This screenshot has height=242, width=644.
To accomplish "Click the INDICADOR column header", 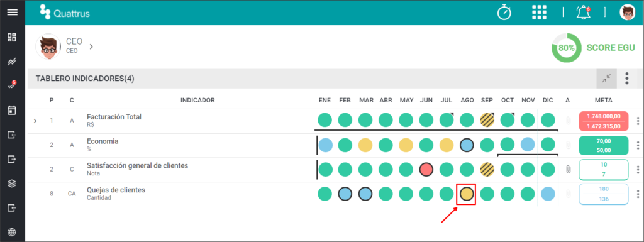I will (197, 100).
